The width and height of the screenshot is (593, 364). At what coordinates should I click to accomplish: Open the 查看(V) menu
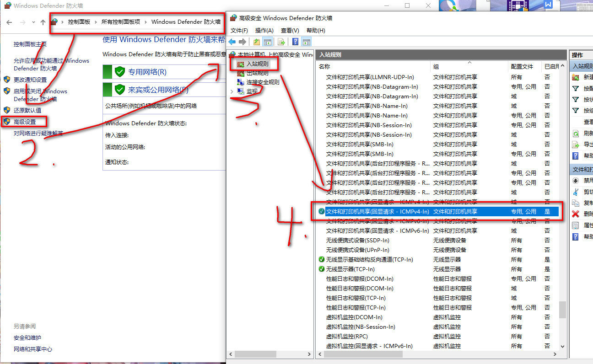coord(290,31)
